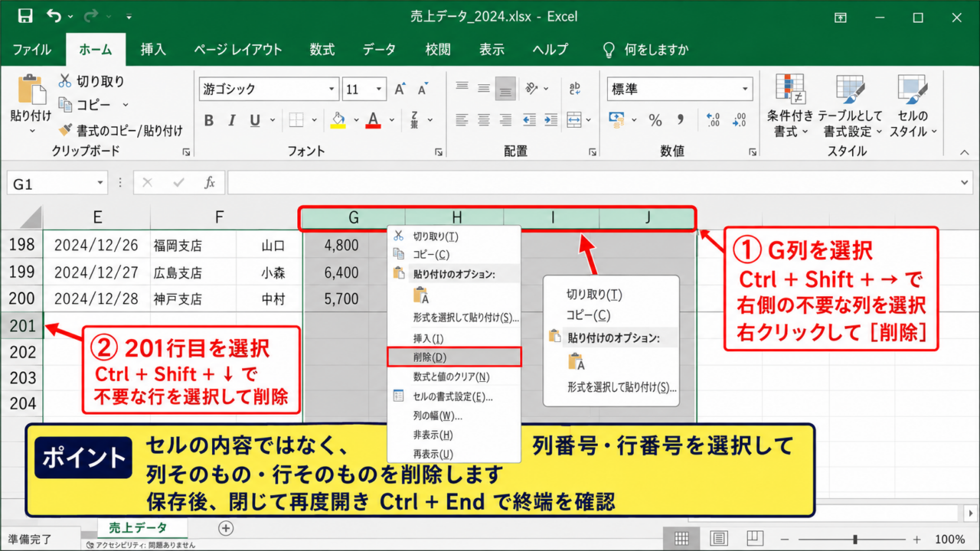The image size is (980, 551).
Task: Switch to Page Break Preview in status bar
Action: [x=755, y=539]
